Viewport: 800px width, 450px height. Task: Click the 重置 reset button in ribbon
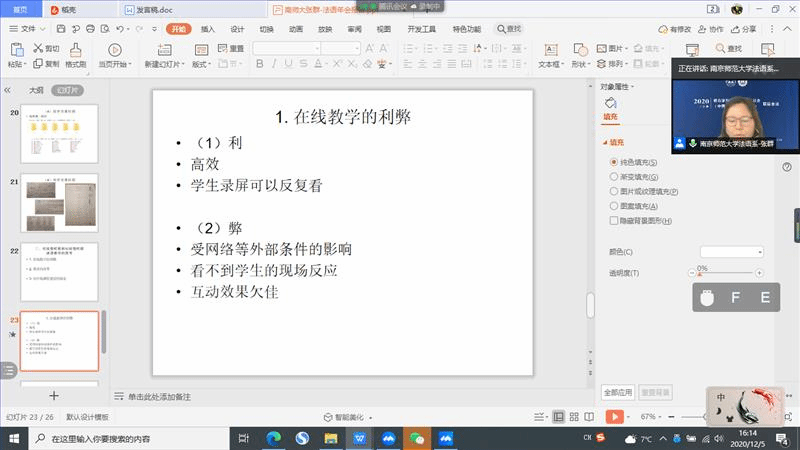(231, 48)
